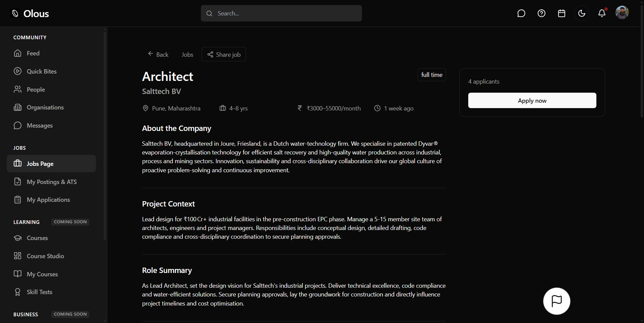Click the 1 week ago posted time
The height and width of the screenshot is (323, 644).
point(398,108)
